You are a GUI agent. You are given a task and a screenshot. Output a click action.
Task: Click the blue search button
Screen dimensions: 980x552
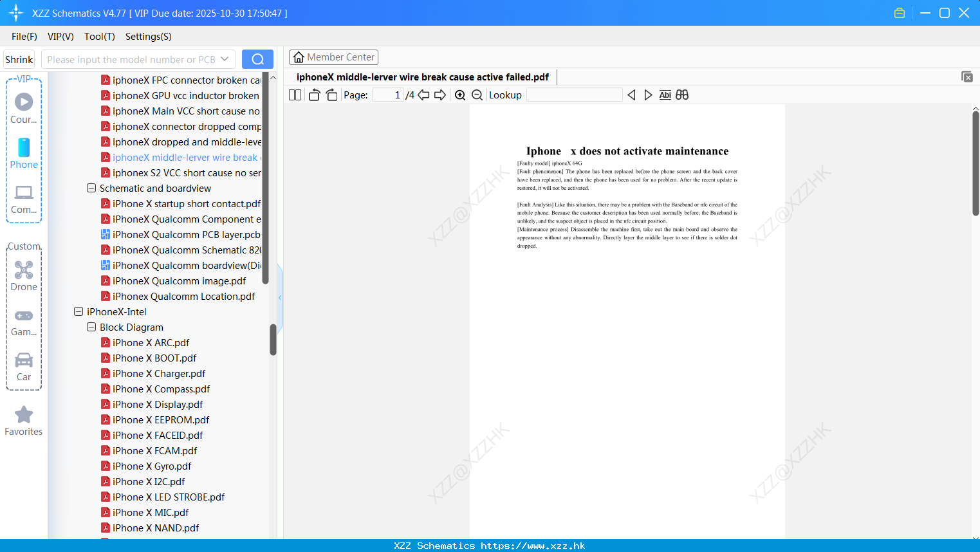257,59
